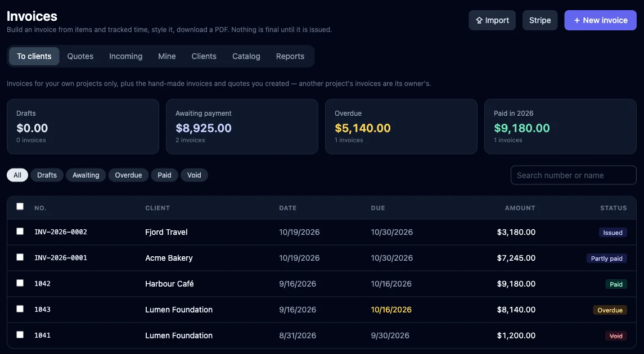Viewport: 644px width, 354px height.
Task: Go to the Mine tab
Action: [166, 56]
